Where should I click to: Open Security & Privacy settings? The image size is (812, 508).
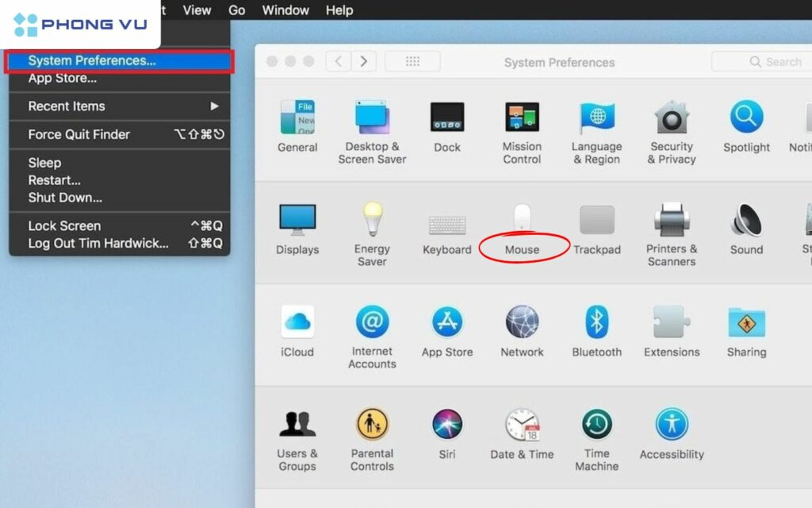click(x=671, y=127)
